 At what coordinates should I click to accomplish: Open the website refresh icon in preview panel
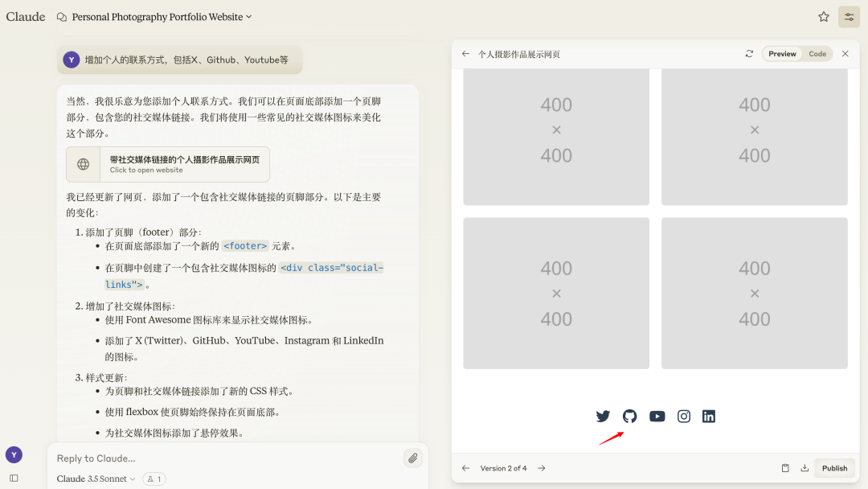[749, 53]
